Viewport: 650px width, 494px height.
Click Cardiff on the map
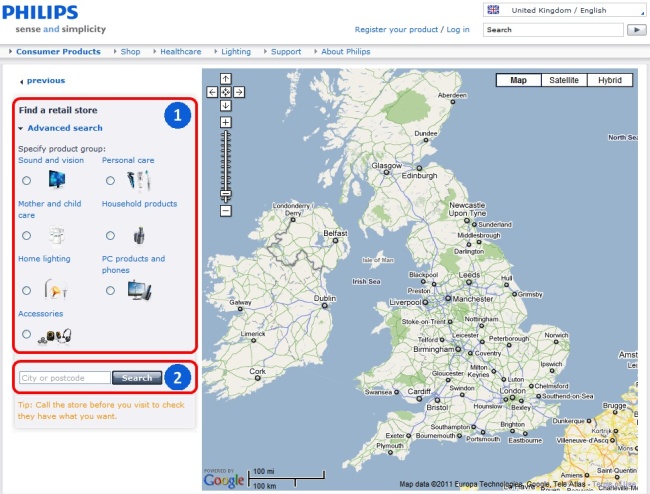click(x=419, y=392)
